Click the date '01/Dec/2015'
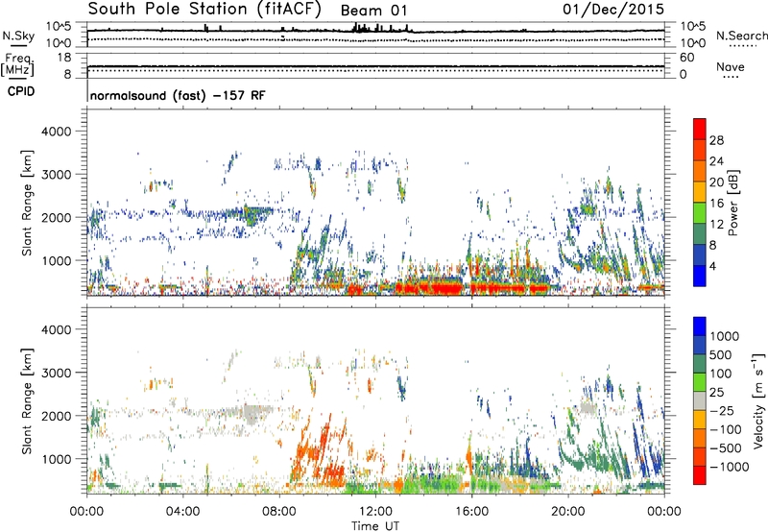This screenshot has height=532, width=768. [x=613, y=9]
